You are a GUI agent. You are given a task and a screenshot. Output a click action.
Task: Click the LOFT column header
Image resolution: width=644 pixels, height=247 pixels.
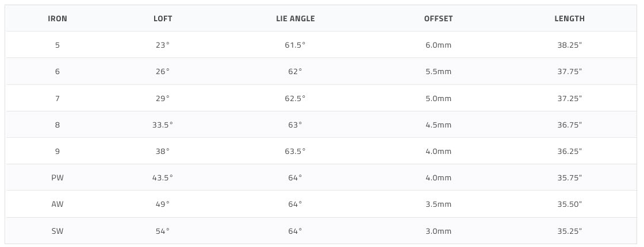pos(163,18)
